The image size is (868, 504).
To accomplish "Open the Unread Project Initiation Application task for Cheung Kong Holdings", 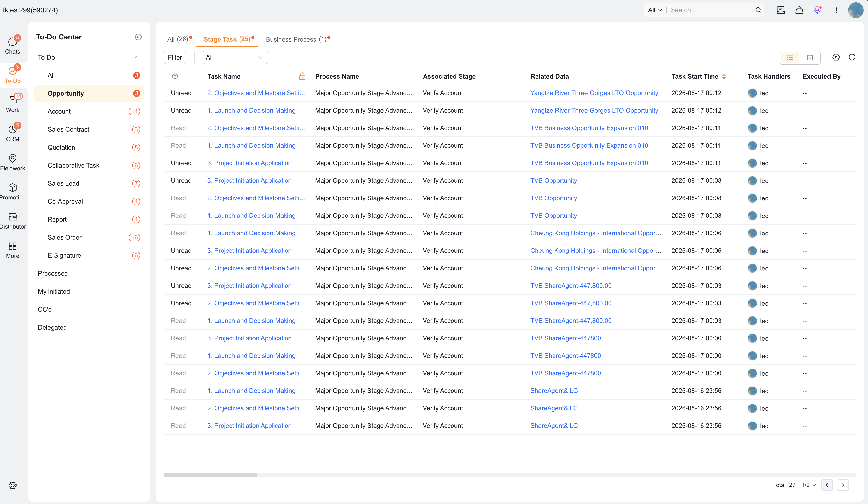I will coord(249,251).
